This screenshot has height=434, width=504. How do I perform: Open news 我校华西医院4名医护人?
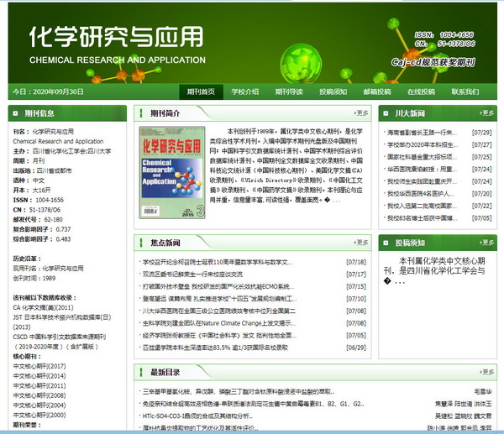(421, 194)
